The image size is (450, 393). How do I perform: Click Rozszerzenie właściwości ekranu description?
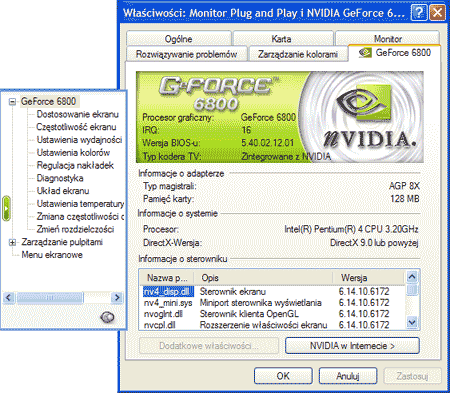point(263,325)
